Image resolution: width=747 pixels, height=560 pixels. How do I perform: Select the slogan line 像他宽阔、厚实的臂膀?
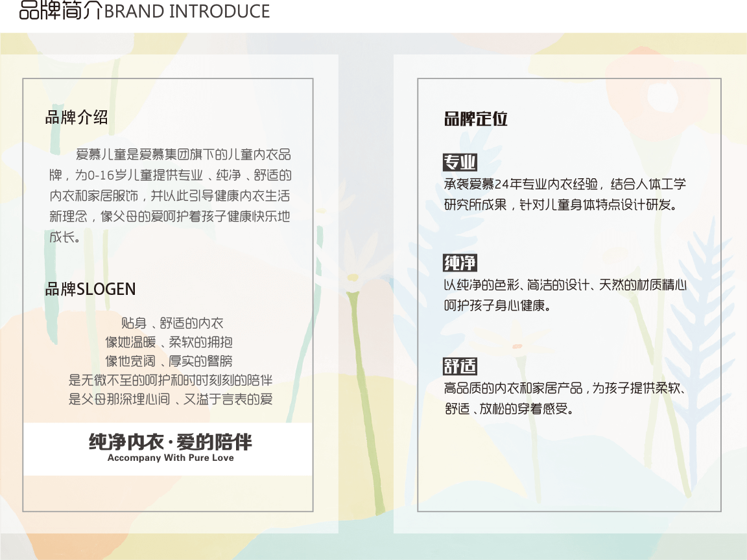[169, 361]
